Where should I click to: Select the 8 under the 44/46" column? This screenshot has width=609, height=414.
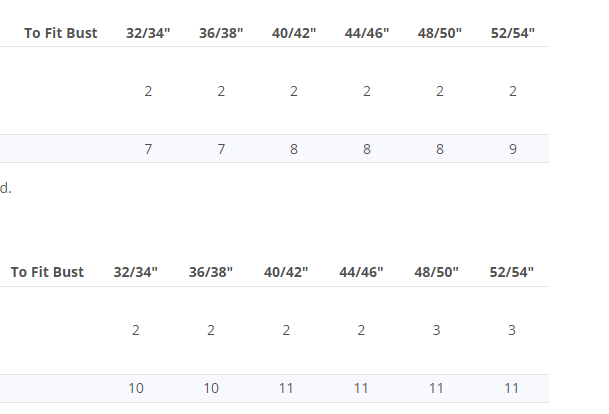[x=367, y=149]
